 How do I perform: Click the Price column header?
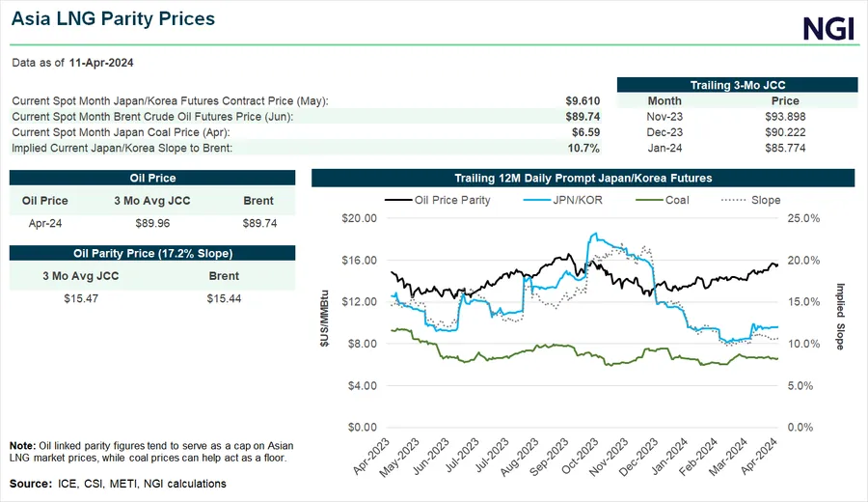pos(785,100)
